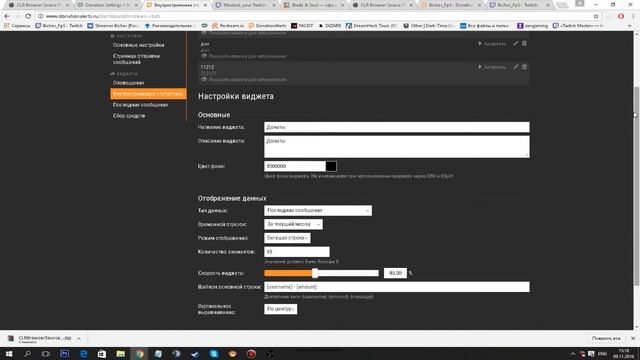Click the red Opera extension icon
The height and width of the screenshot is (360, 640).
click(620, 16)
